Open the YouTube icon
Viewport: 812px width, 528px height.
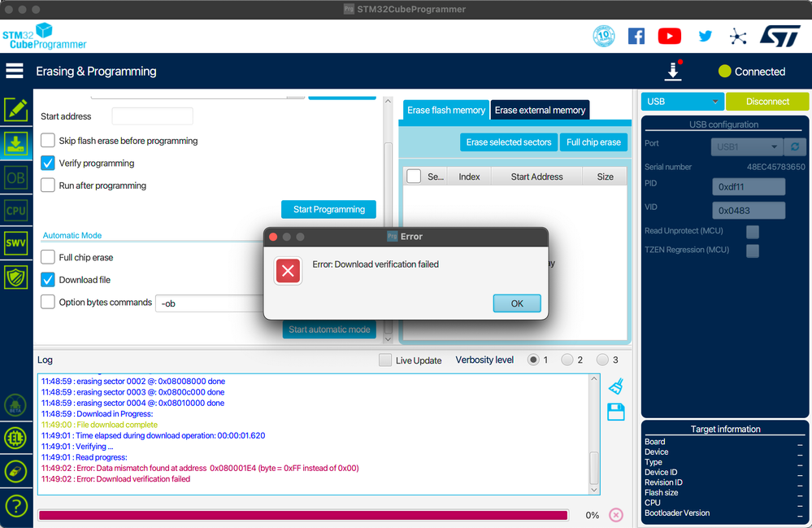point(669,37)
